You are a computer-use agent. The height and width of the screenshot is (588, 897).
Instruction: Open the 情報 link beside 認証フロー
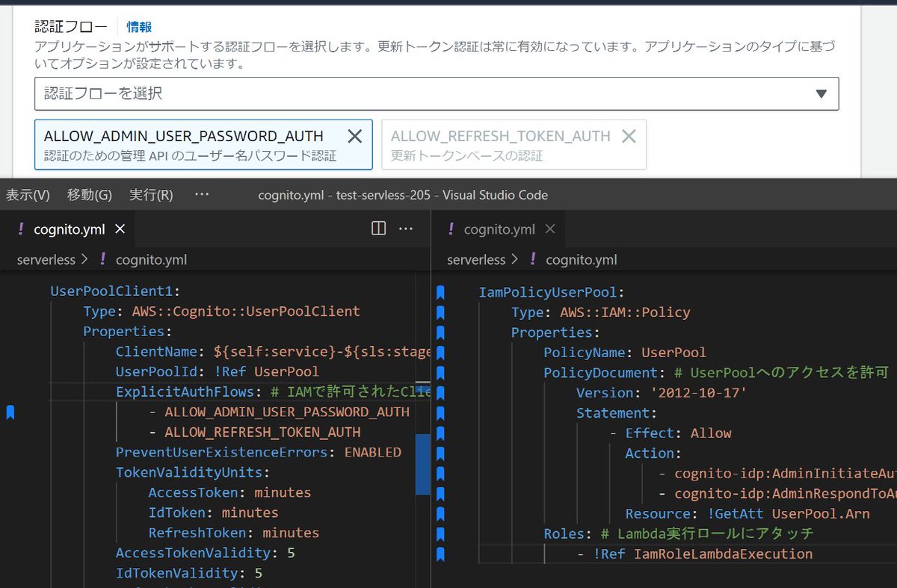point(139,27)
